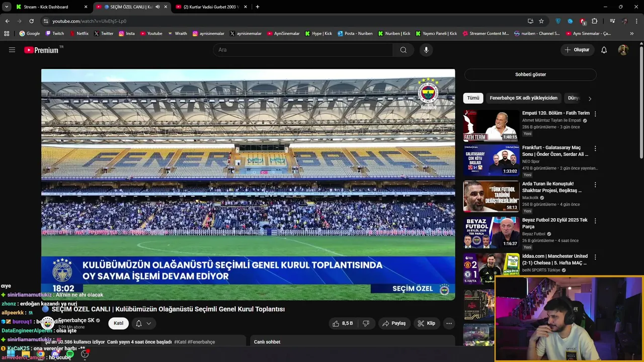Open Twitch bookmark
The width and height of the screenshot is (644, 362).
point(55,33)
